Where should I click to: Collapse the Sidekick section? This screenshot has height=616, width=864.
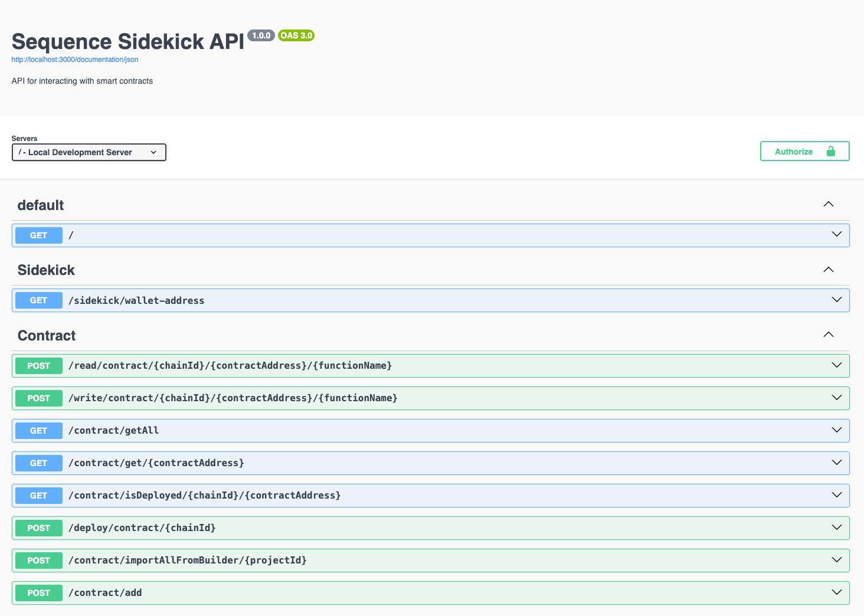coord(829,270)
